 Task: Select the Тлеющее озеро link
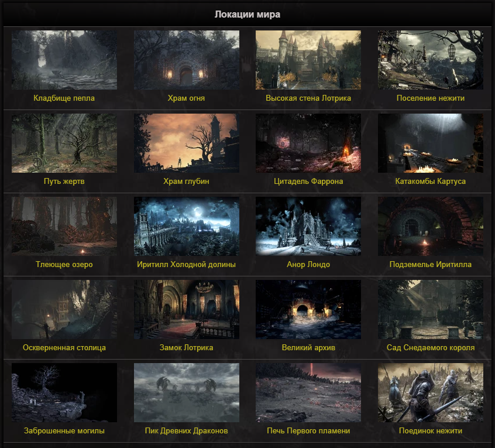coord(64,265)
